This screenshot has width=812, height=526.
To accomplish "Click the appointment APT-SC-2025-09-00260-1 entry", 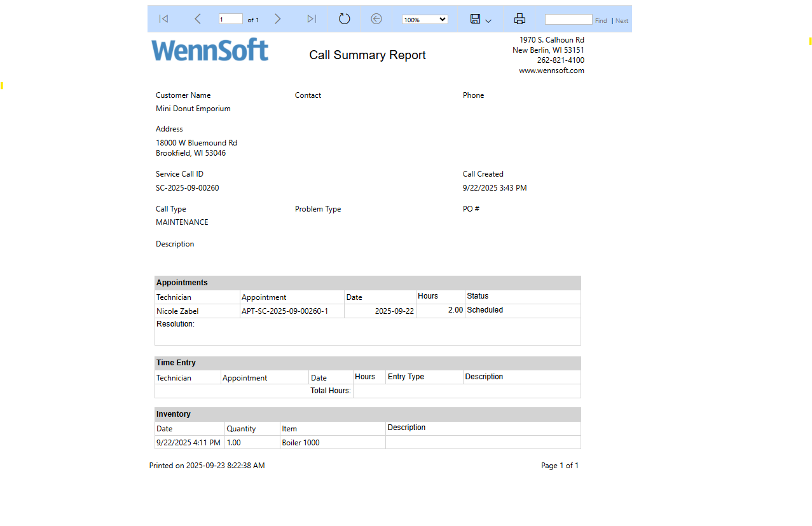I will click(x=284, y=310).
